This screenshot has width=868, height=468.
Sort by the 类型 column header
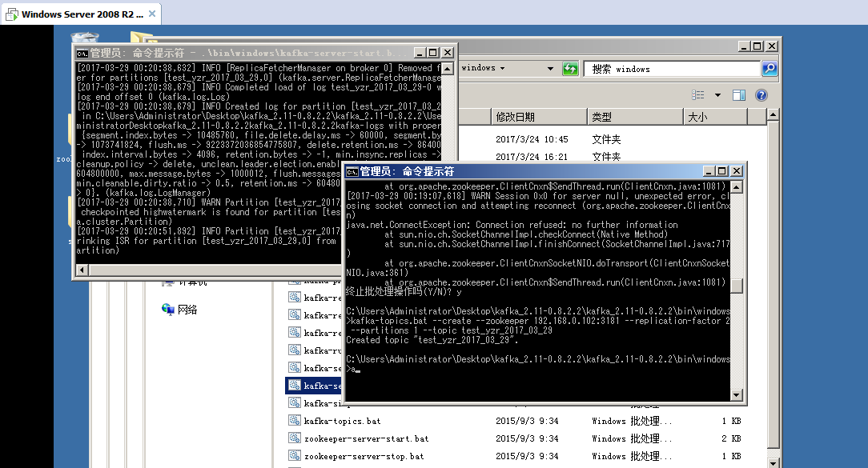pyautogui.click(x=635, y=117)
